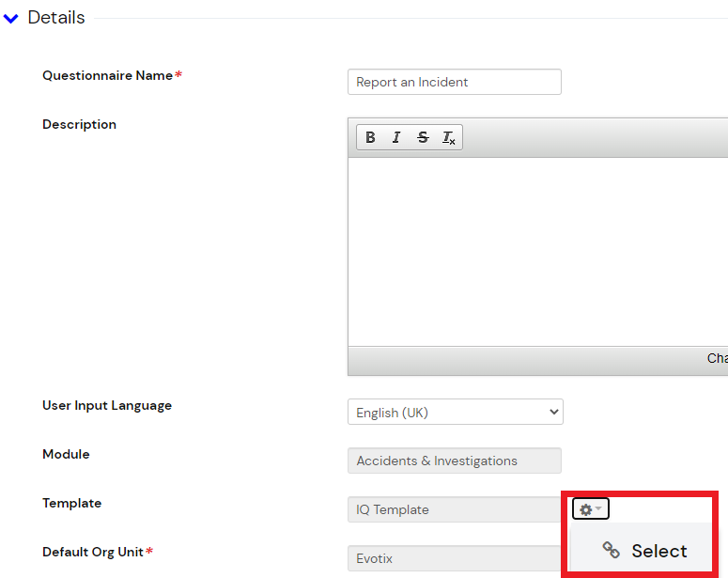The height and width of the screenshot is (578, 728).
Task: Click the Evotix Default Org Unit field
Action: pyautogui.click(x=454, y=558)
